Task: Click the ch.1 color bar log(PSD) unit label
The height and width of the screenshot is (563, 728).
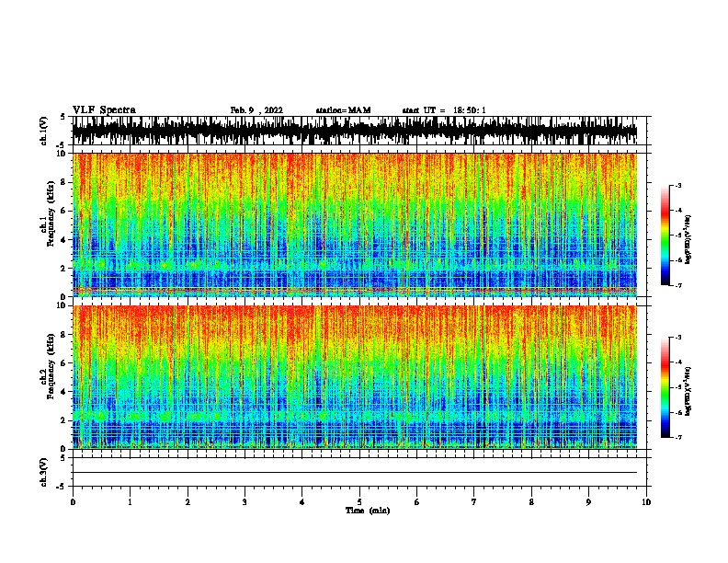Action: [x=688, y=239]
